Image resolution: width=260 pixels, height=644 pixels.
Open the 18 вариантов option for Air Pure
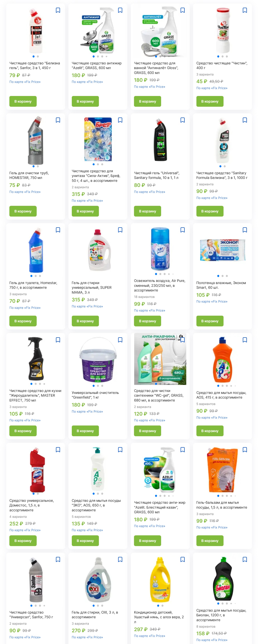coord(144,297)
